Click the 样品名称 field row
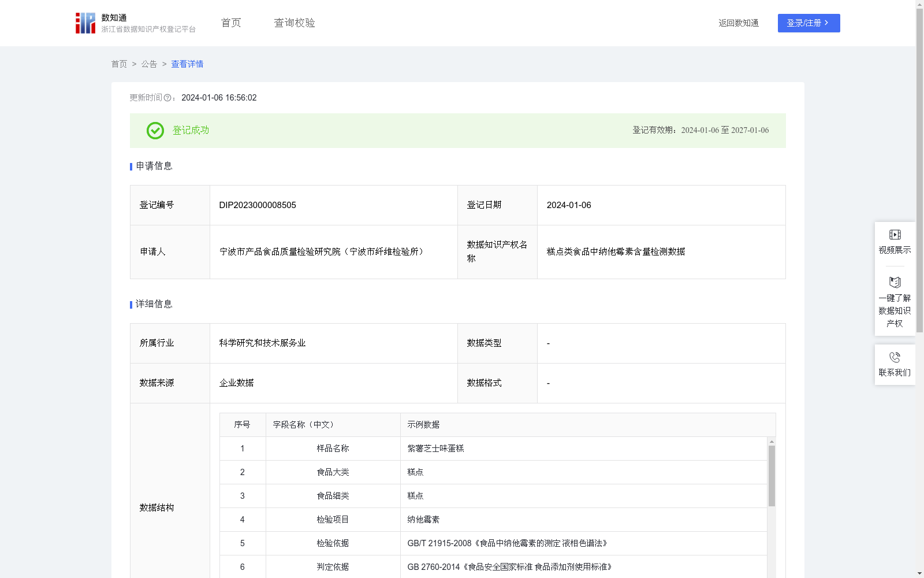The image size is (924, 578). (333, 449)
